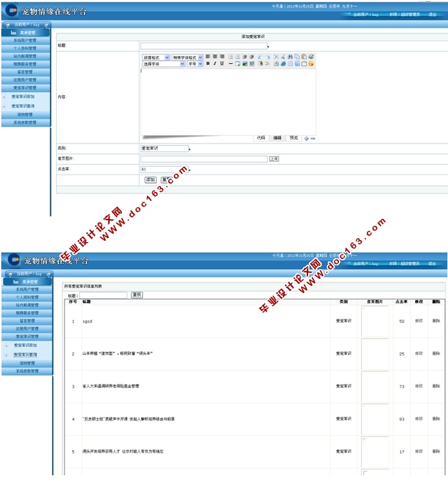This screenshot has width=448, height=483.
Task: Click the clipboard paste icon in editor
Action: (304, 57)
